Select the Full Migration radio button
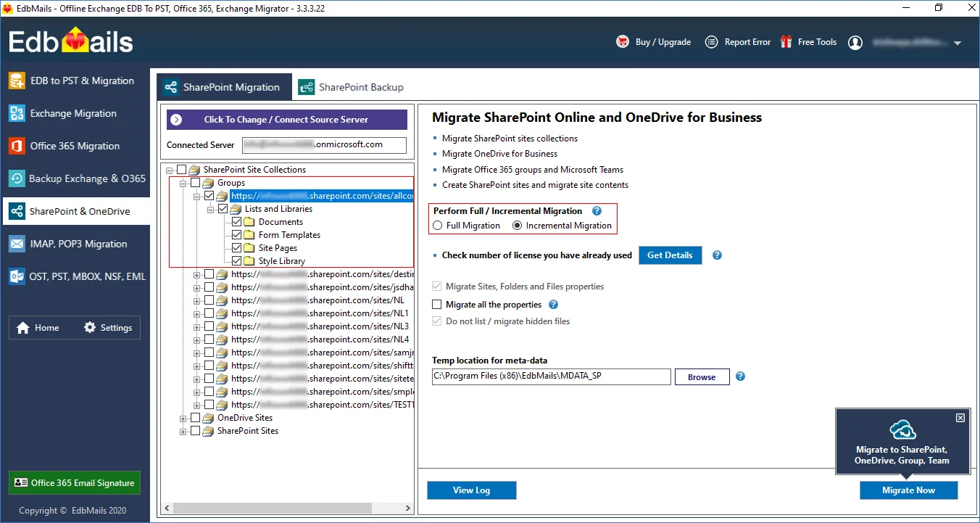 coord(437,226)
